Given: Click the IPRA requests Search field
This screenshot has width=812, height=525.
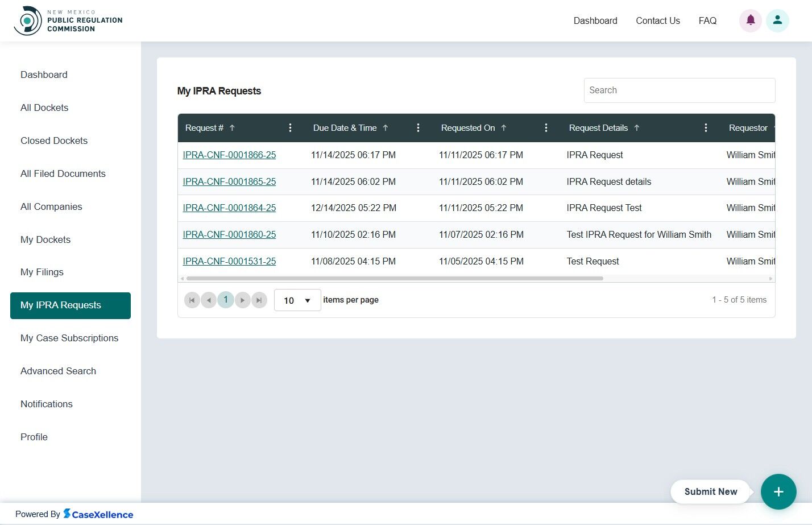Looking at the screenshot, I should (680, 90).
